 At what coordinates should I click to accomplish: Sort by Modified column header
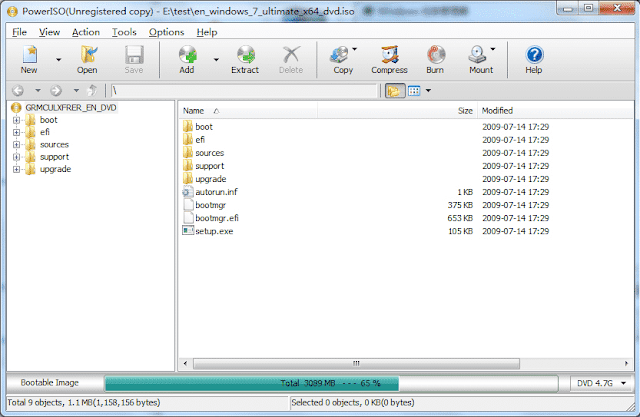(555, 111)
